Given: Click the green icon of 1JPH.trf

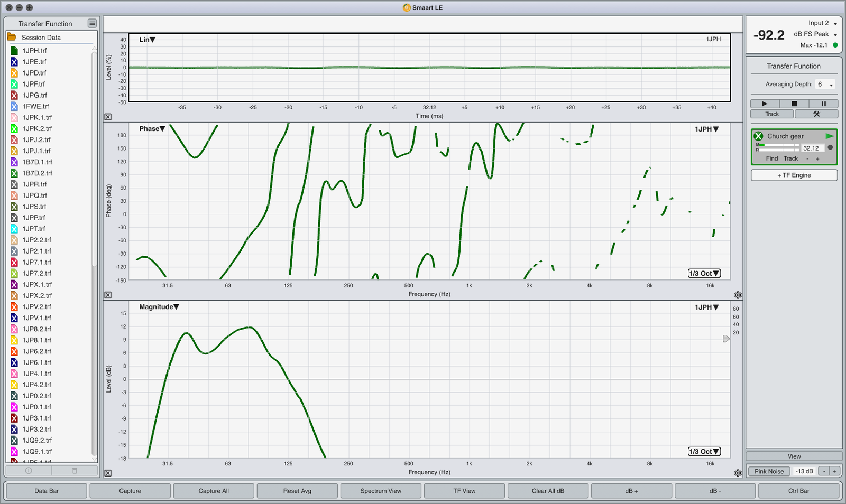Looking at the screenshot, I should [14, 51].
